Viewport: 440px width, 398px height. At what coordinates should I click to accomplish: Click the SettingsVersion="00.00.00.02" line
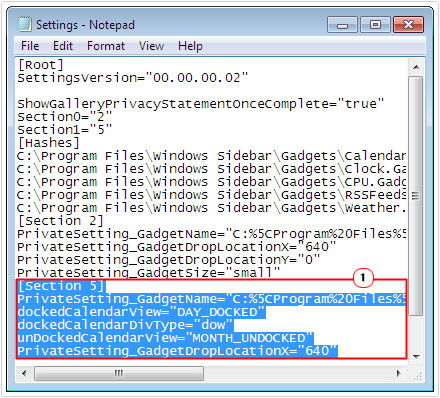point(133,78)
